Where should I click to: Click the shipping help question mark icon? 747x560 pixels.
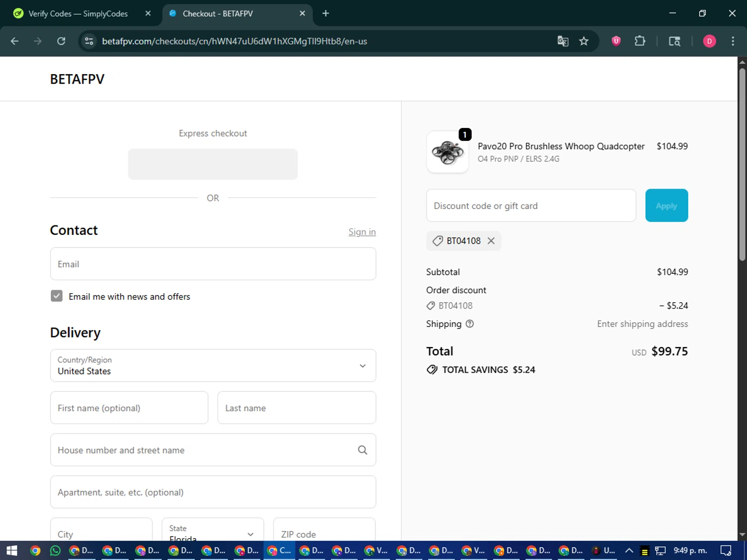(x=470, y=324)
